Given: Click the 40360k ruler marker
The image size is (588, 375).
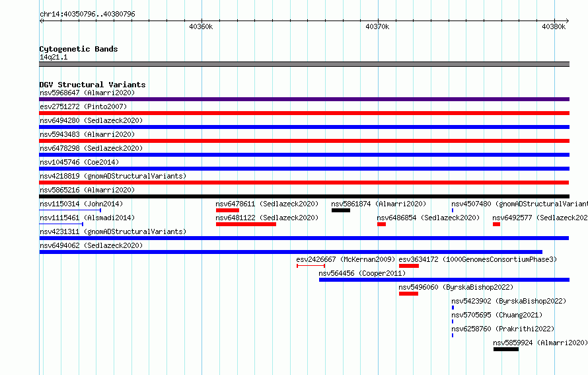Looking at the screenshot, I should point(201,26).
